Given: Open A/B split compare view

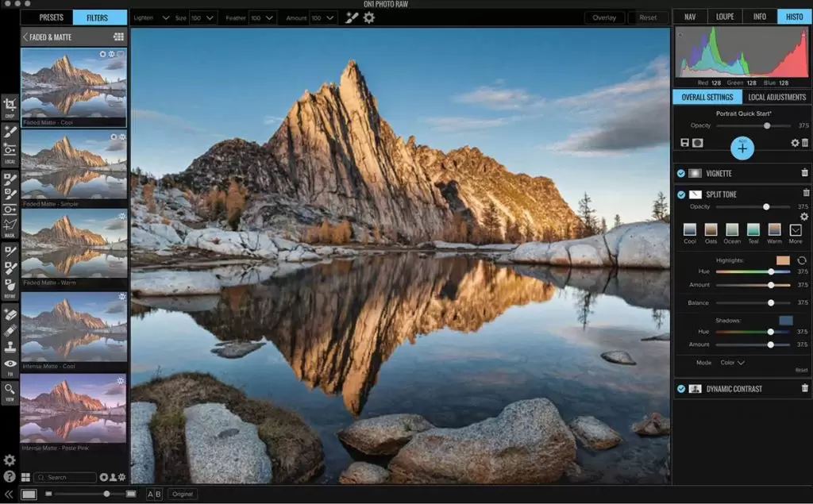Looking at the screenshot, I should point(154,494).
